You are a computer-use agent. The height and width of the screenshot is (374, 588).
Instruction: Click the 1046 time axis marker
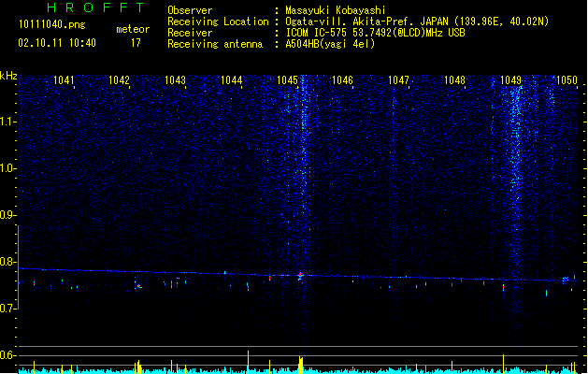pyautogui.click(x=342, y=80)
